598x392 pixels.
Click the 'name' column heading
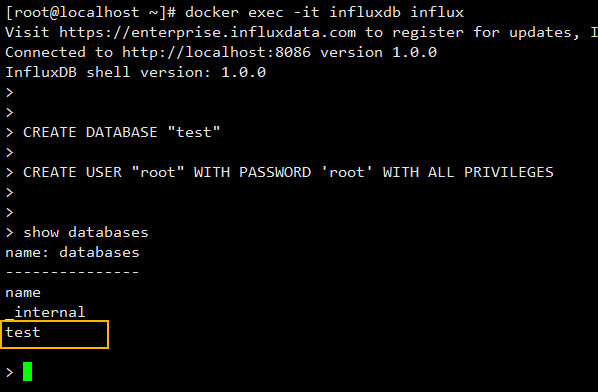pyautogui.click(x=23, y=293)
